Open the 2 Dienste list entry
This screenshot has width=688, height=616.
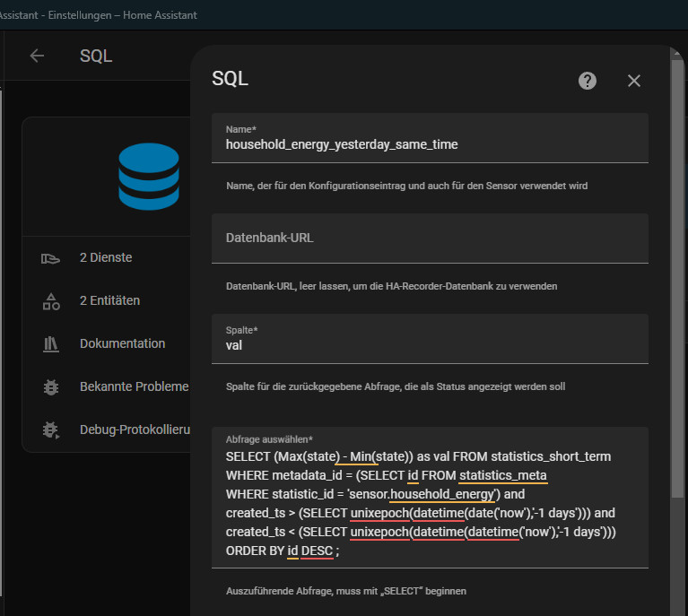coord(106,257)
